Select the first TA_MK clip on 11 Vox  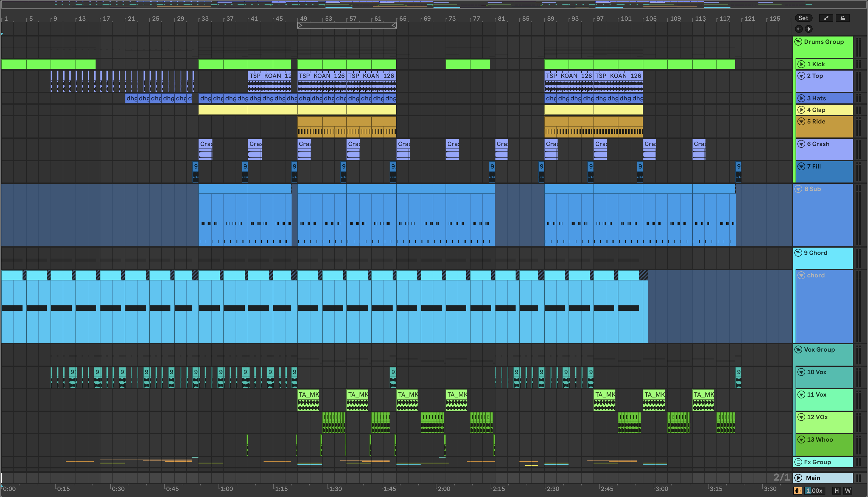(x=308, y=394)
